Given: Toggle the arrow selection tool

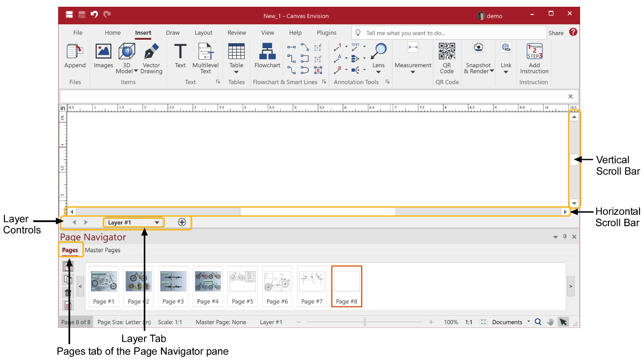Looking at the screenshot, I should pyautogui.click(x=563, y=322).
